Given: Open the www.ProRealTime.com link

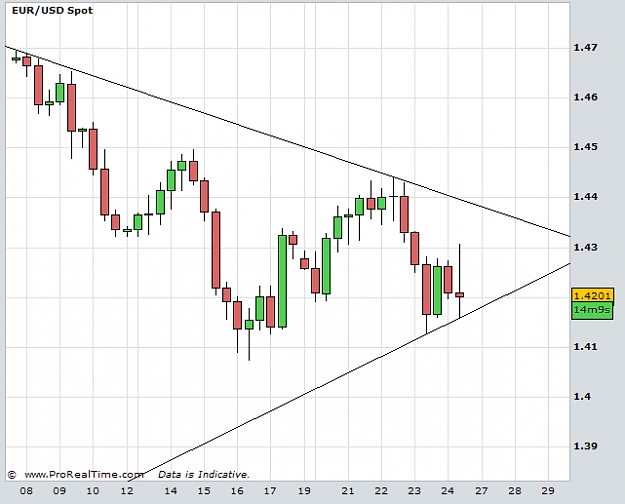Looking at the screenshot, I should (x=84, y=474).
